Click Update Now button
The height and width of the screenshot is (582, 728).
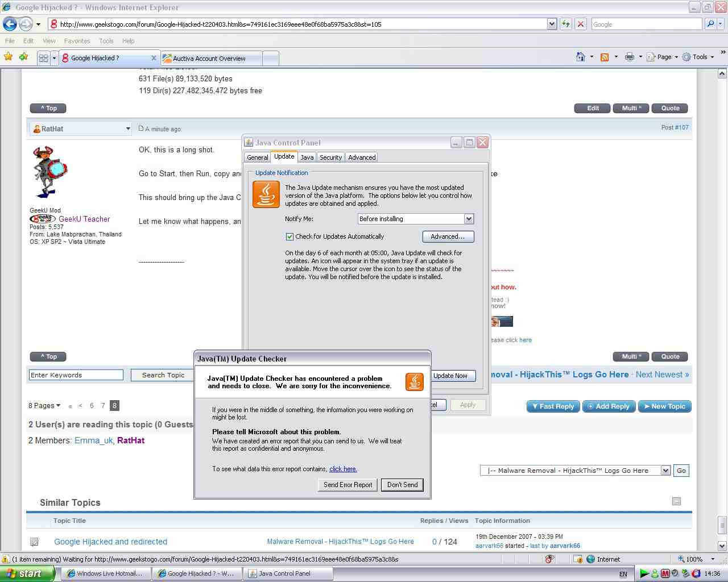(454, 376)
